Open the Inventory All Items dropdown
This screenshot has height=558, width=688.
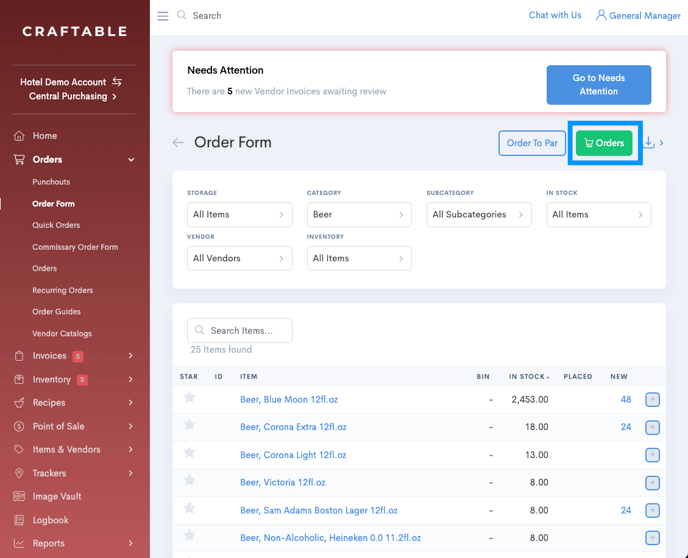tap(359, 258)
